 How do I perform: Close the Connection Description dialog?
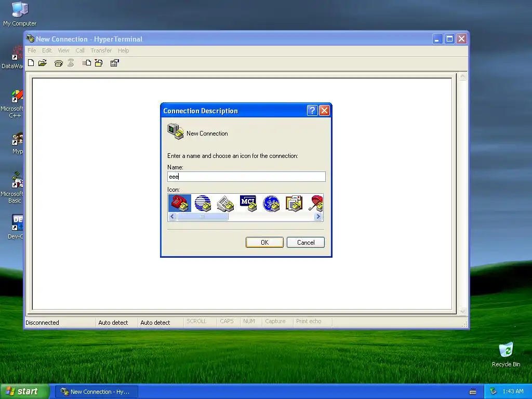coord(324,110)
